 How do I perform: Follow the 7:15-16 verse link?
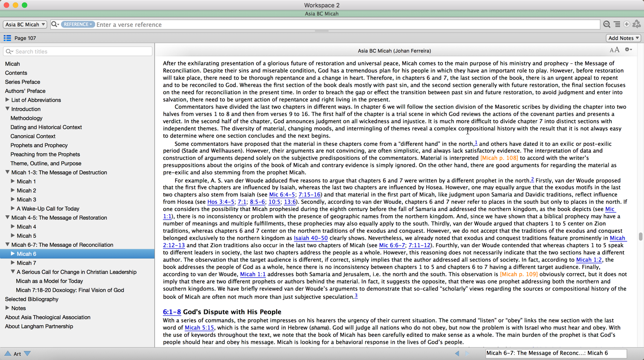point(310,195)
